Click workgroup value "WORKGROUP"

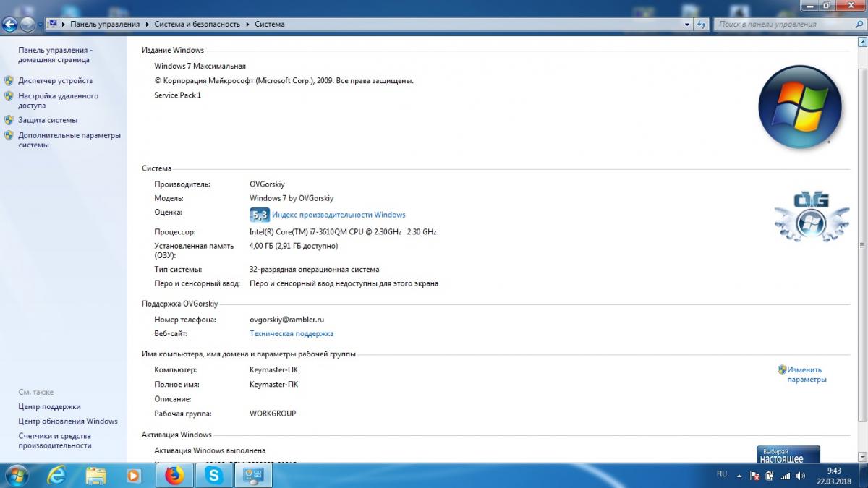tap(273, 414)
